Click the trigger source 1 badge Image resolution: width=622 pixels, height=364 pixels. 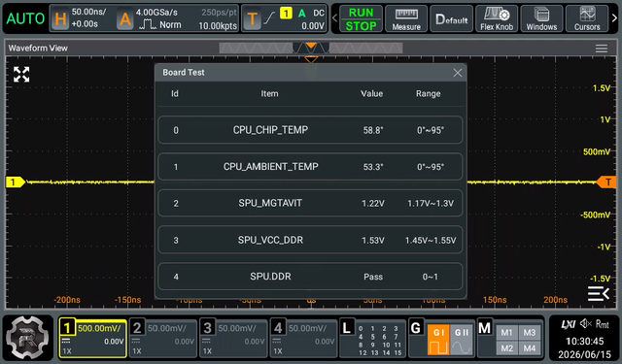[286, 13]
